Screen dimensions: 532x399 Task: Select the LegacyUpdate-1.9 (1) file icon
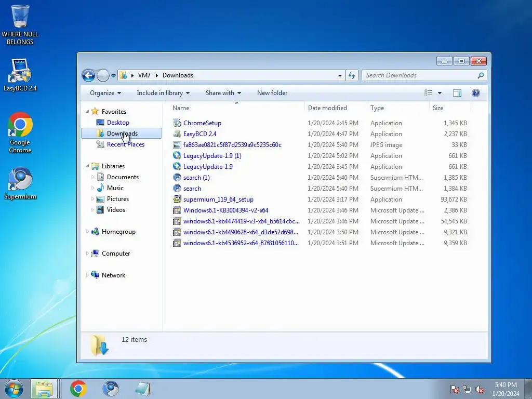pyautogui.click(x=177, y=156)
